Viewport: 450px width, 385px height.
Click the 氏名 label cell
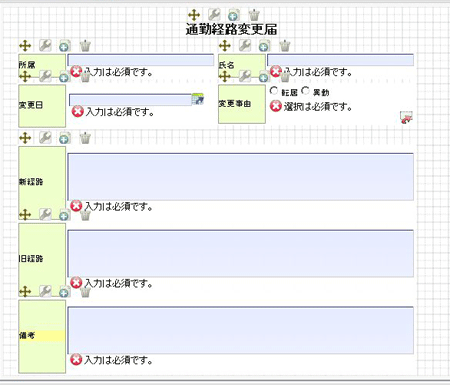tap(242, 65)
